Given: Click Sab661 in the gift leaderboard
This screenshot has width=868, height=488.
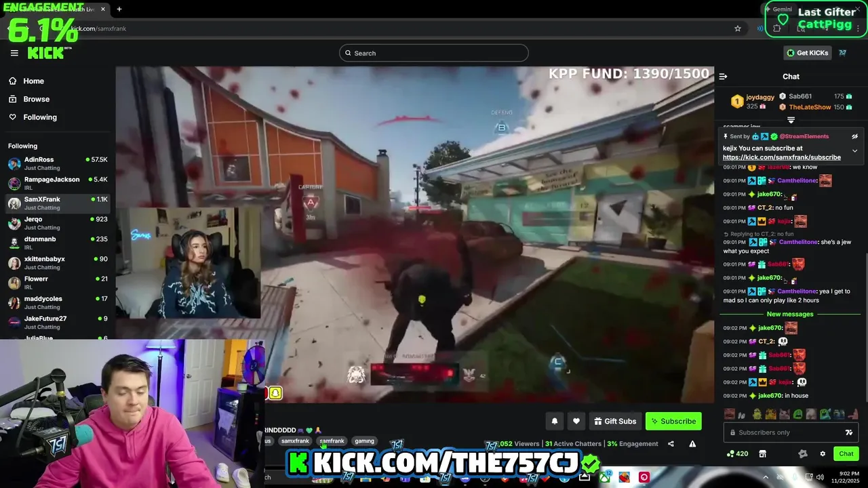Looking at the screenshot, I should tap(800, 96).
